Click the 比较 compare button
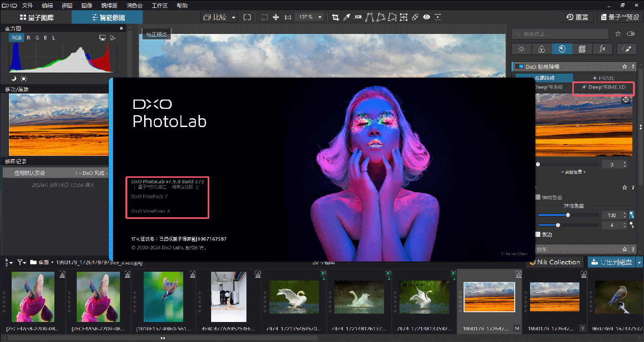 coord(215,17)
